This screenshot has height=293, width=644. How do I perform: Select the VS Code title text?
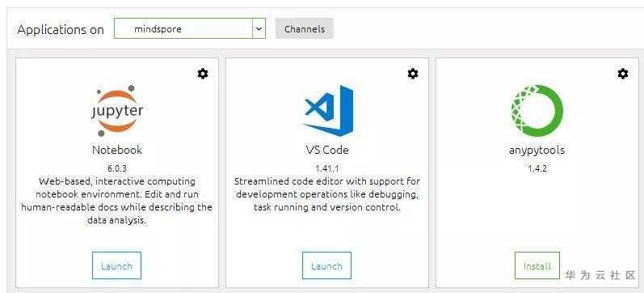pyautogui.click(x=327, y=150)
